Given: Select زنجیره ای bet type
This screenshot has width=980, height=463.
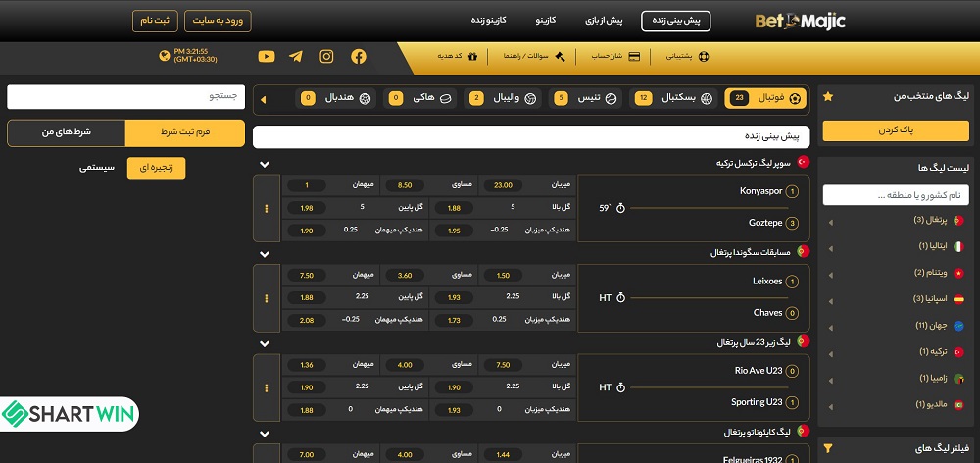Looking at the screenshot, I should pos(156,168).
